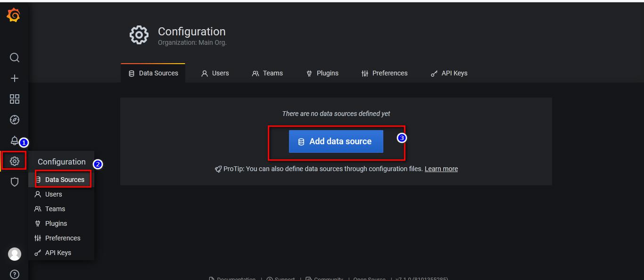This screenshot has height=280, width=644.
Task: Click the user avatar in sidebar
Action: coord(15,254)
